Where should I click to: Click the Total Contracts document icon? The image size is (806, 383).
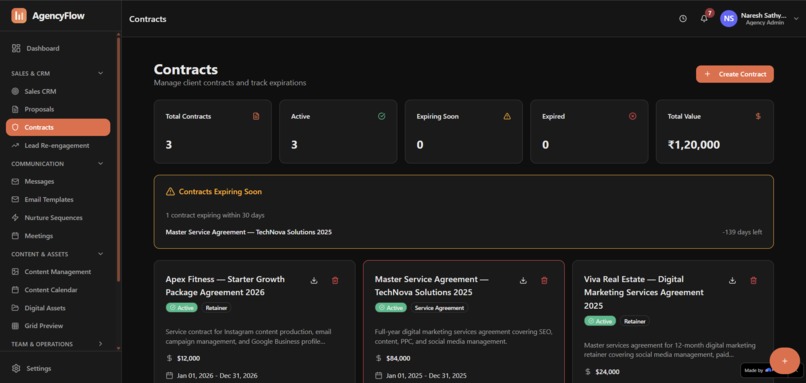256,117
